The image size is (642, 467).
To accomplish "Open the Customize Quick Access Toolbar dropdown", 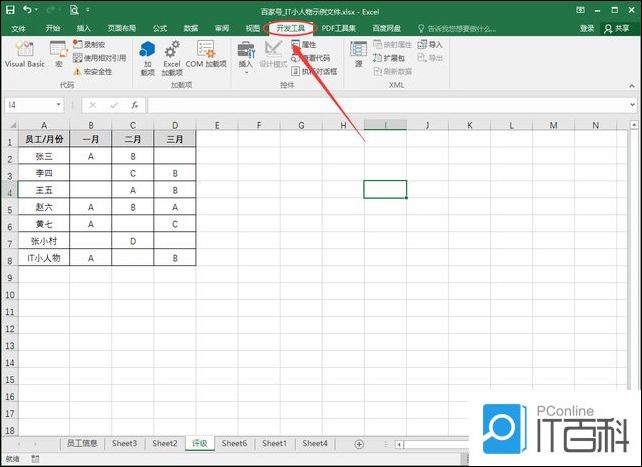I will pos(88,10).
